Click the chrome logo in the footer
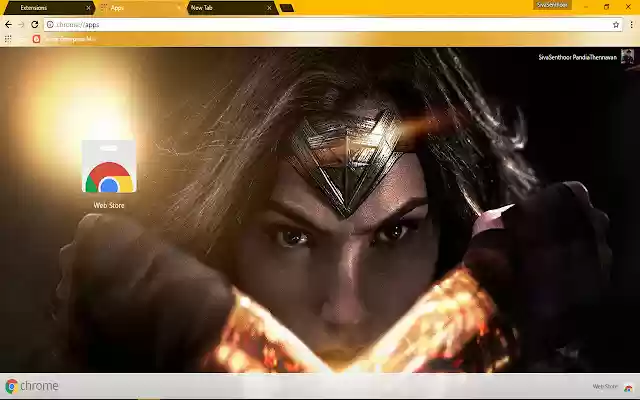 click(x=32, y=386)
